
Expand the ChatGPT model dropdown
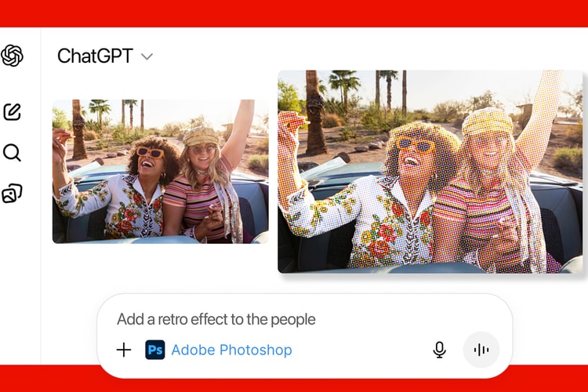click(x=147, y=56)
